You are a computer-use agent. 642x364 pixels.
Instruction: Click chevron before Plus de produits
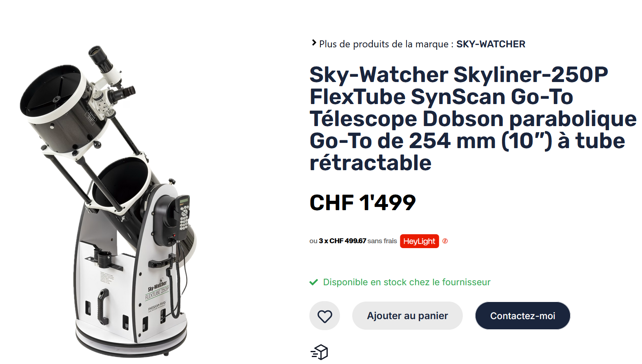tap(314, 42)
